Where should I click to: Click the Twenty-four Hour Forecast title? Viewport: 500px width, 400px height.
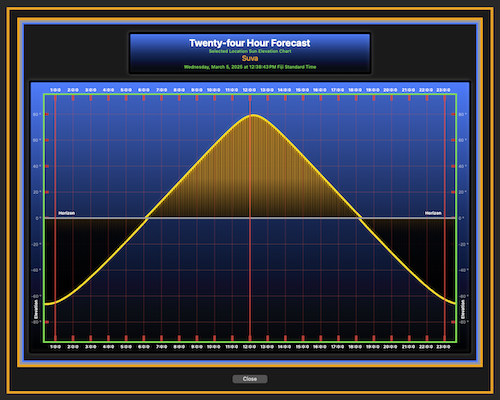[250, 43]
